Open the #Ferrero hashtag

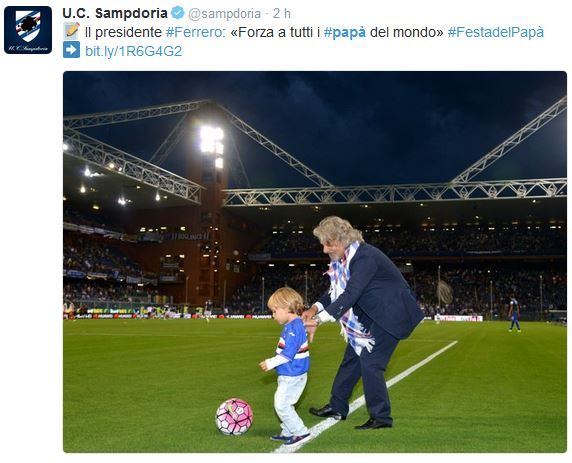tap(196, 32)
